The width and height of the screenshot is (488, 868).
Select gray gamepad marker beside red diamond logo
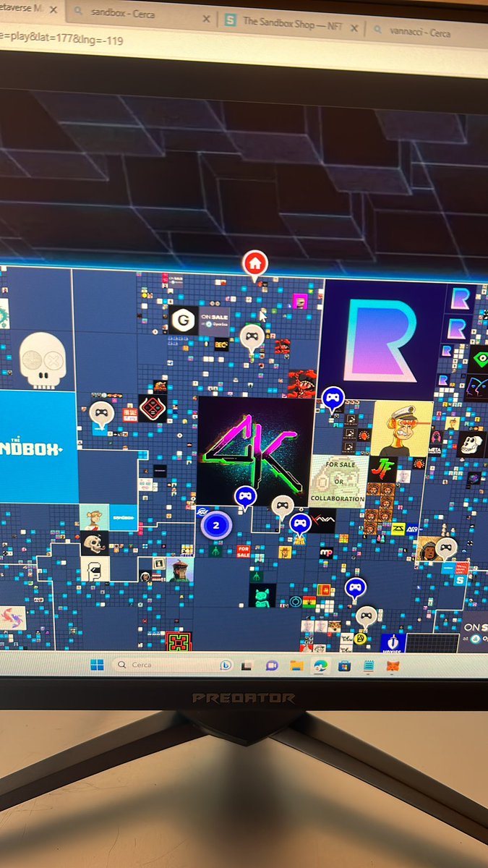click(x=102, y=414)
